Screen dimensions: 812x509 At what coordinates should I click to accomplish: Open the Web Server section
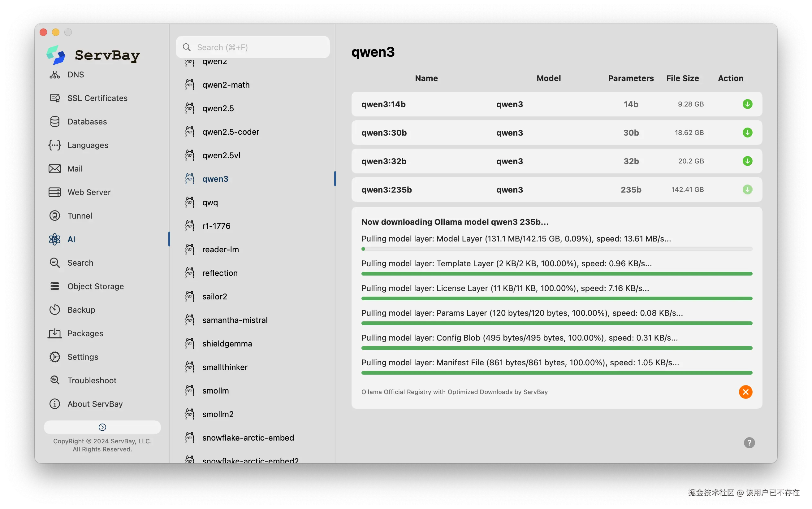pos(89,192)
